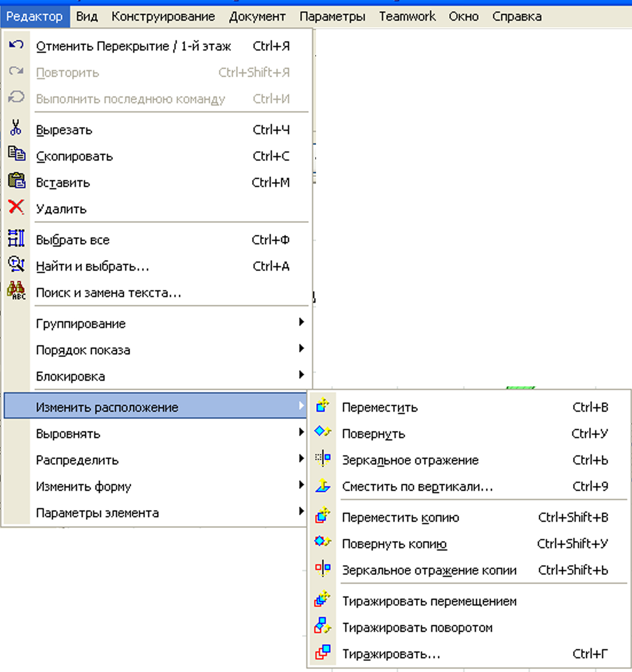Click the Тиражировать поворотом icon
Screen dimensions: 632x672
[x=322, y=626]
